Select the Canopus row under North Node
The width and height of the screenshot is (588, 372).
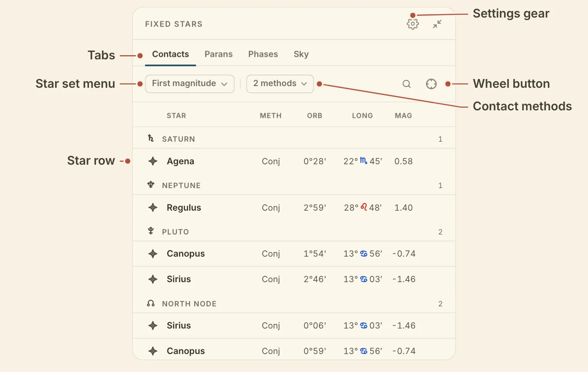point(294,350)
